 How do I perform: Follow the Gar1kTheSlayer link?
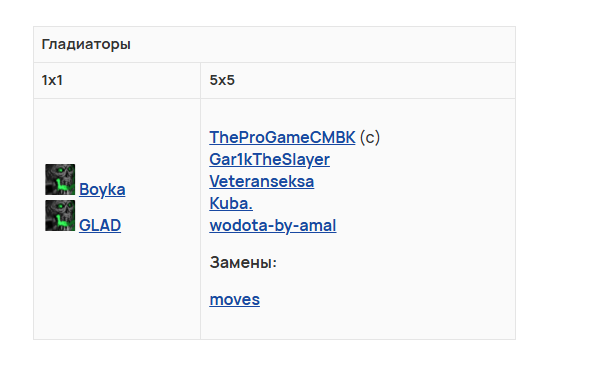coord(269,160)
